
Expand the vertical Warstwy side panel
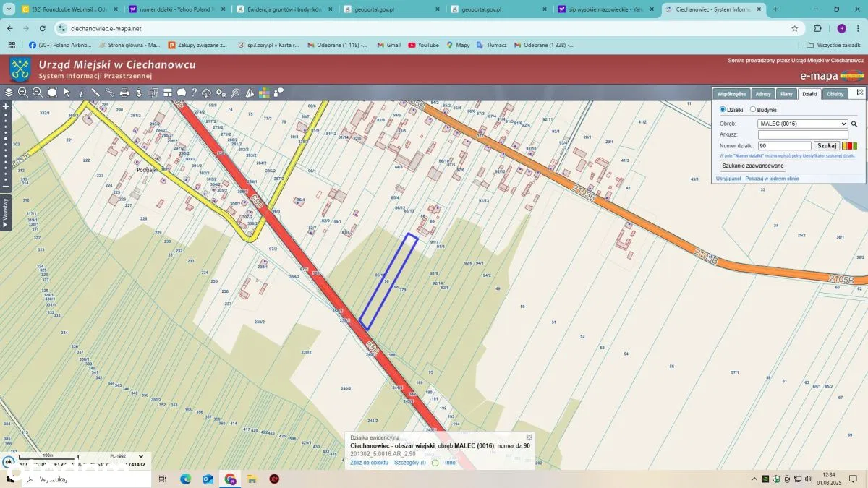pos(5,213)
